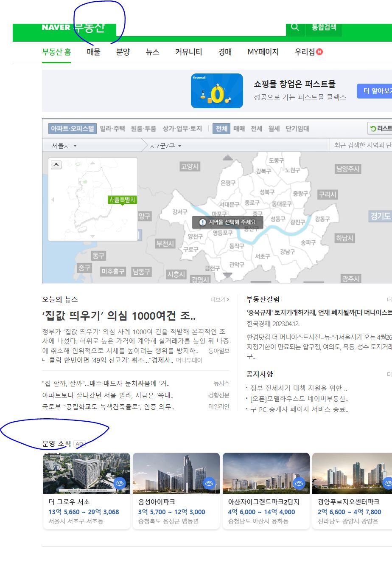
Task: Open the 매물 menu tab
Action: click(x=94, y=52)
